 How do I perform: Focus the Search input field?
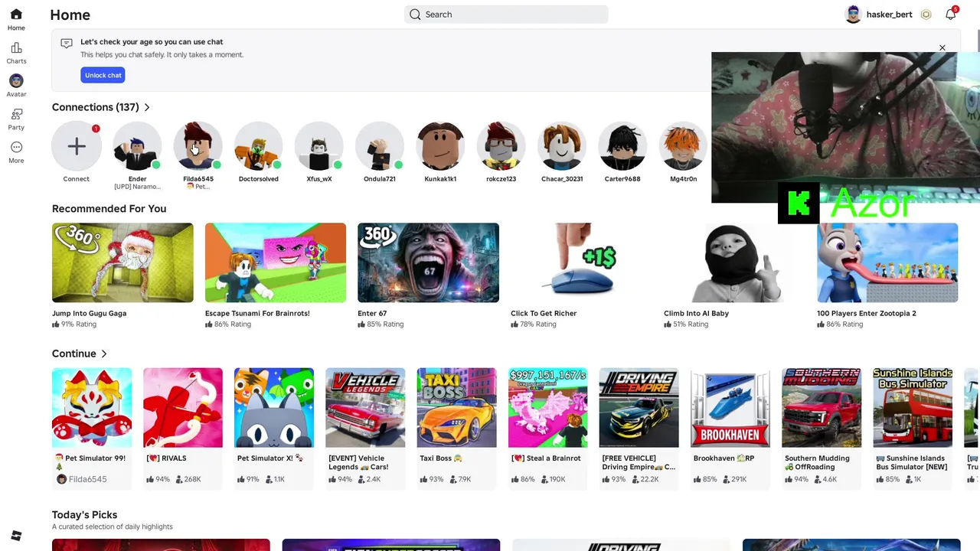click(506, 15)
